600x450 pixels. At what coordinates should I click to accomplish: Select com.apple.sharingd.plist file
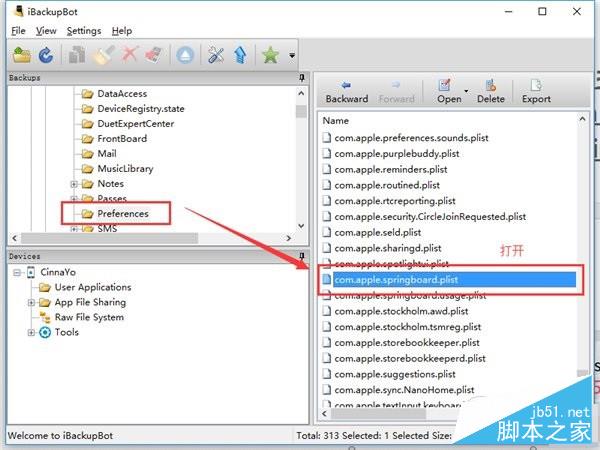coord(388,248)
